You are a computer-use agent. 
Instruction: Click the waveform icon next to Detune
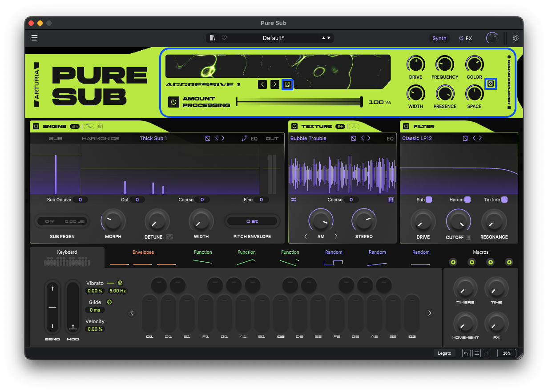click(x=169, y=237)
